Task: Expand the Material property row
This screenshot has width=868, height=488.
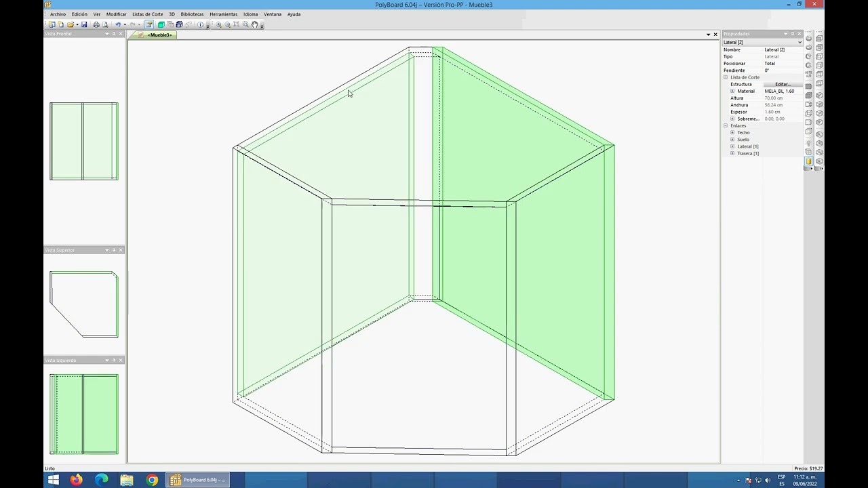Action: [732, 91]
